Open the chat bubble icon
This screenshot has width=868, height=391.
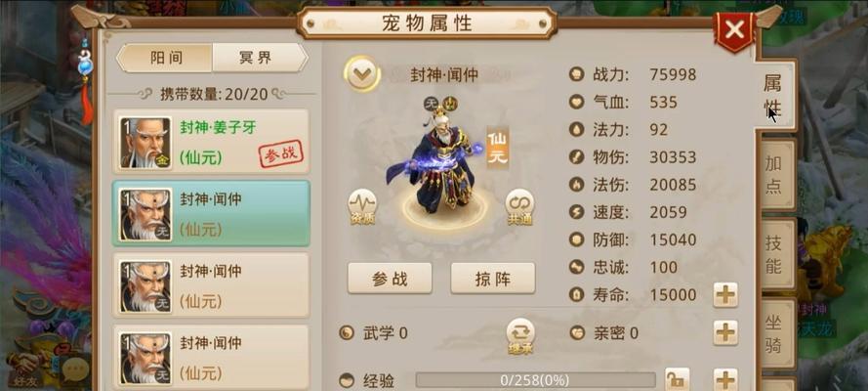76,369
